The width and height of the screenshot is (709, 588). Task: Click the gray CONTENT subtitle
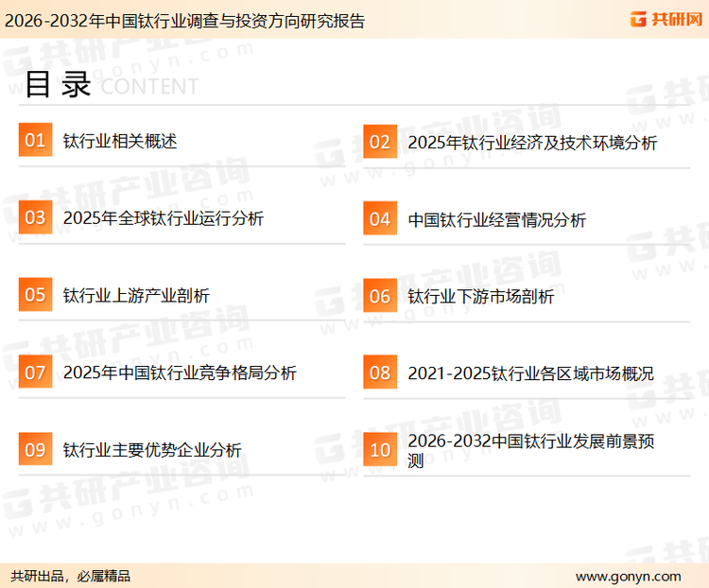149,86
